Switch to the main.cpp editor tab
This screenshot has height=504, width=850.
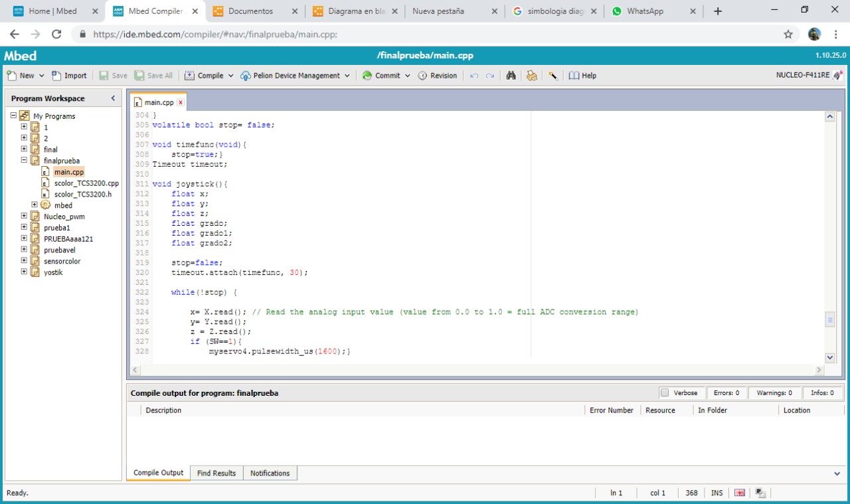click(x=159, y=102)
